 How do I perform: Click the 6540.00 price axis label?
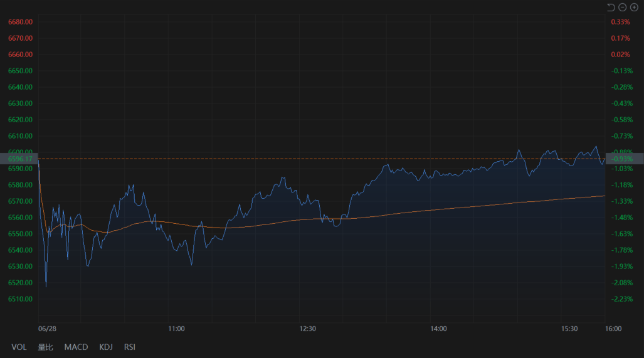click(x=20, y=250)
